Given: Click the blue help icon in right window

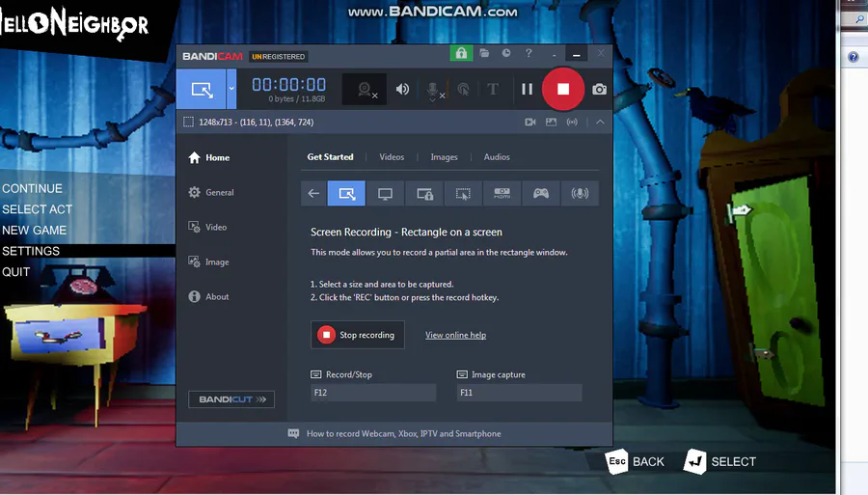Looking at the screenshot, I should pos(854,57).
